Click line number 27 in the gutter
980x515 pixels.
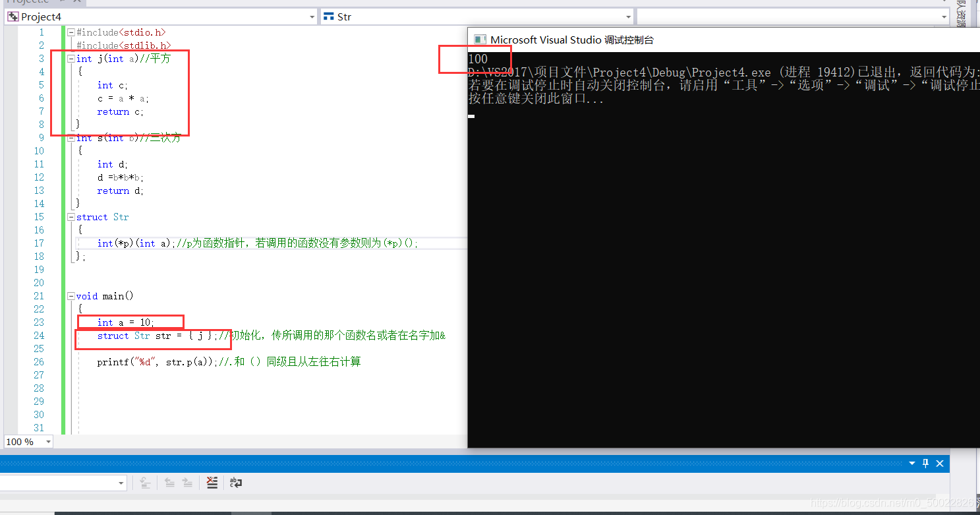pyautogui.click(x=39, y=375)
